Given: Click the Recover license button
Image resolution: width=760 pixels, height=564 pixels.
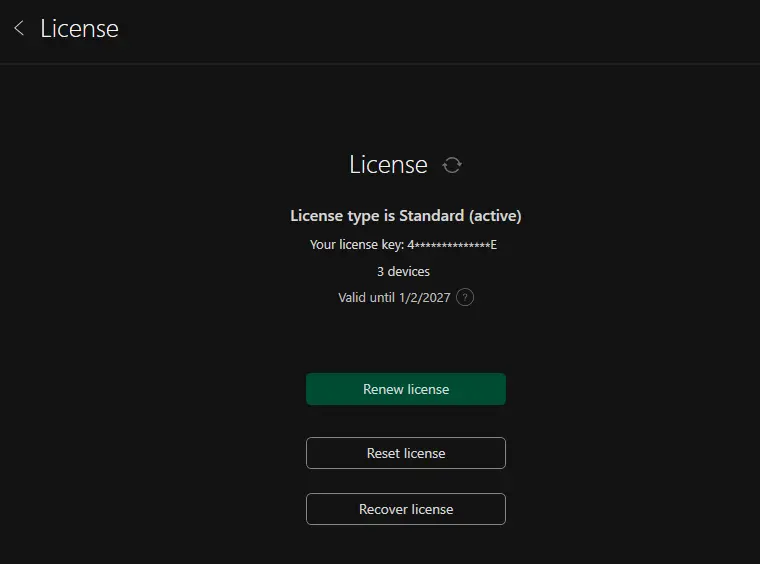Looking at the screenshot, I should click(x=406, y=509).
